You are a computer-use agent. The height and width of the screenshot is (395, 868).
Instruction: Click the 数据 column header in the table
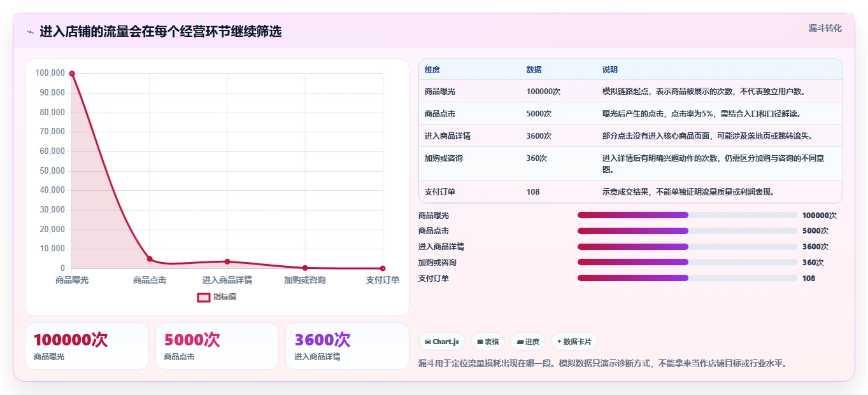point(534,70)
